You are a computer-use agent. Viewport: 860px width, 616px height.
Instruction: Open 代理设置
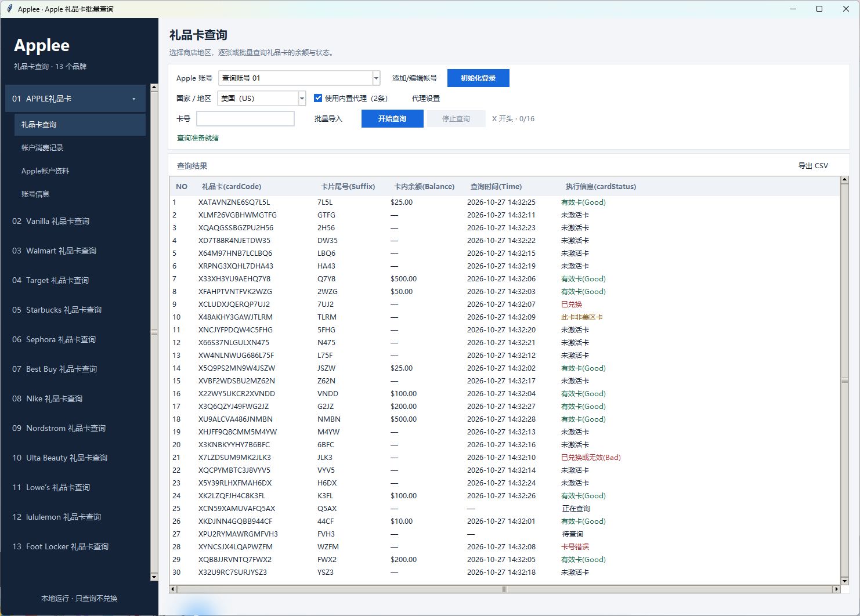(x=426, y=99)
